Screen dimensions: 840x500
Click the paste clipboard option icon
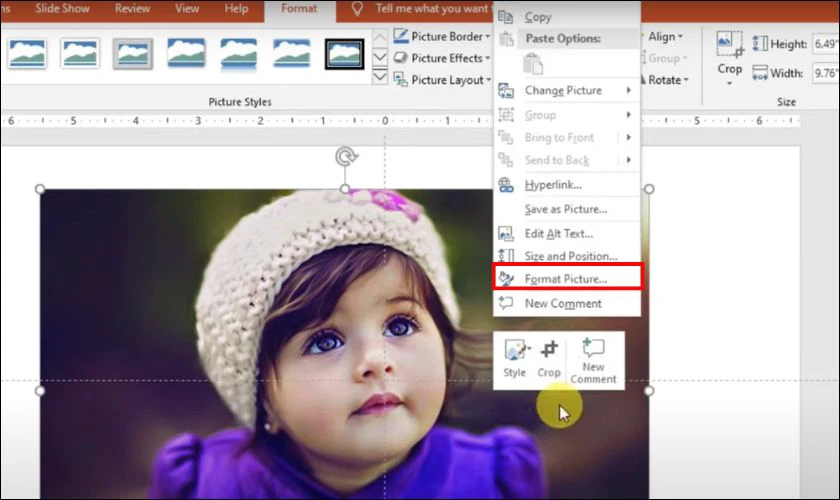[x=533, y=64]
